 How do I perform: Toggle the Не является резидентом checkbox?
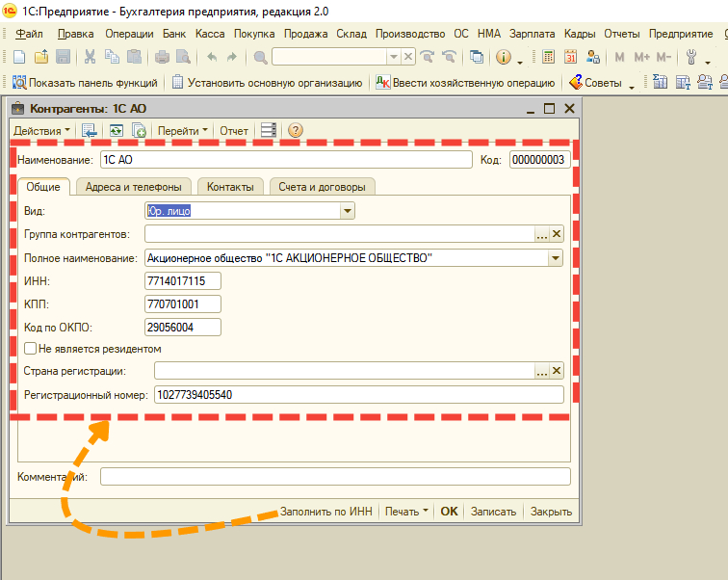point(30,348)
